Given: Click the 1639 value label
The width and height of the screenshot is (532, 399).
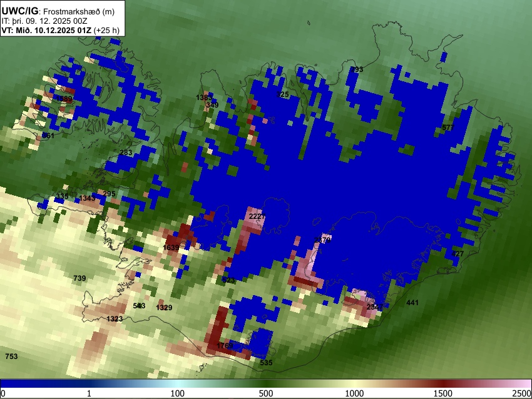Looking at the screenshot, I should coord(171,248).
